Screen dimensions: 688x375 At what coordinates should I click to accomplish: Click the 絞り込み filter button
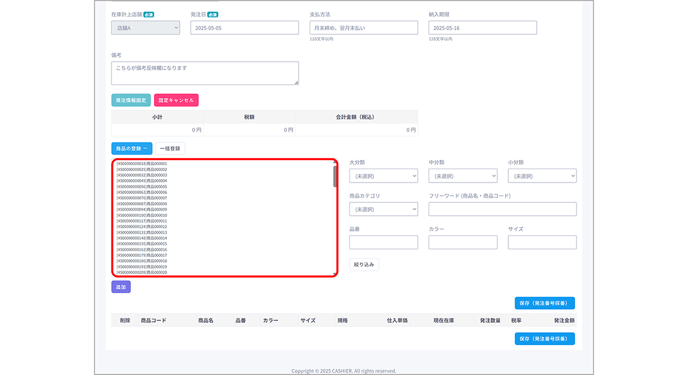364,264
